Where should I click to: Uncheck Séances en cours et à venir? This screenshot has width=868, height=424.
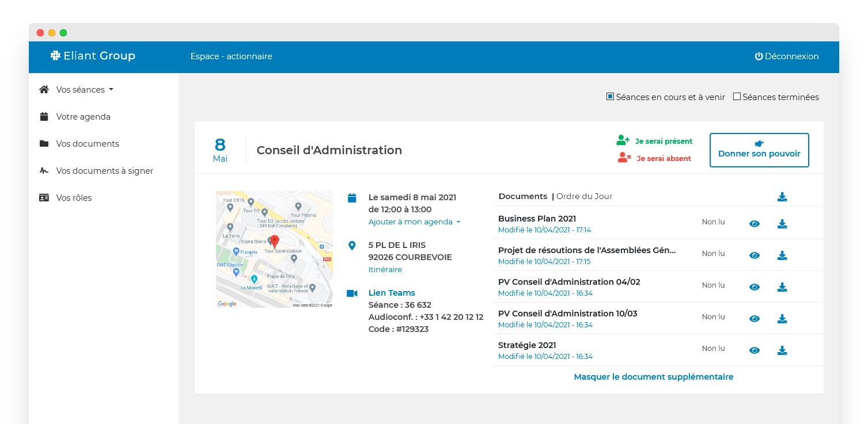(x=610, y=97)
